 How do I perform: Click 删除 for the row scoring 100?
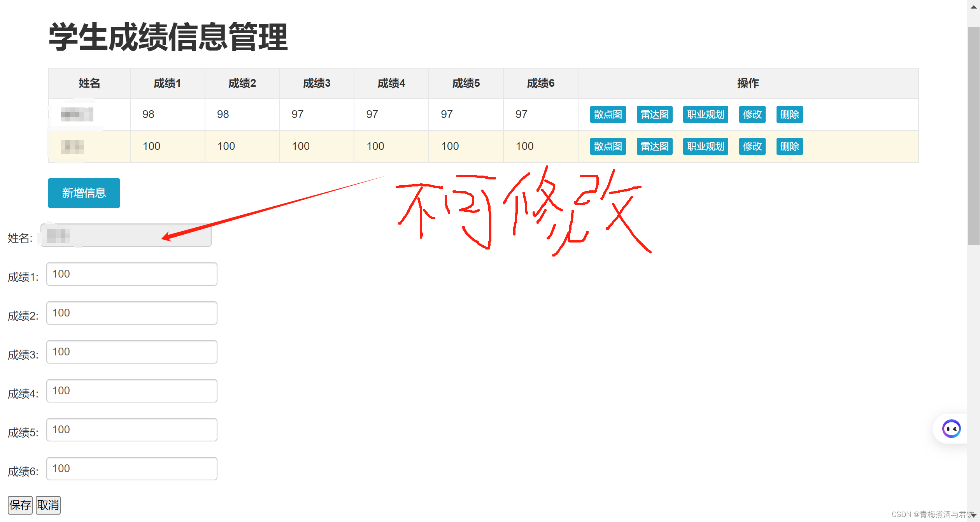pyautogui.click(x=789, y=146)
